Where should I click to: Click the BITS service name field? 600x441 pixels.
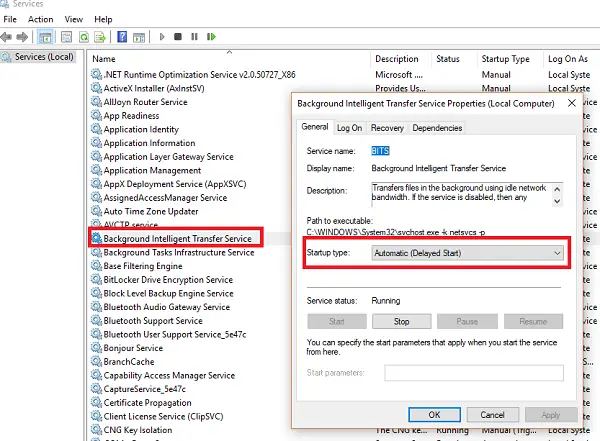380,151
